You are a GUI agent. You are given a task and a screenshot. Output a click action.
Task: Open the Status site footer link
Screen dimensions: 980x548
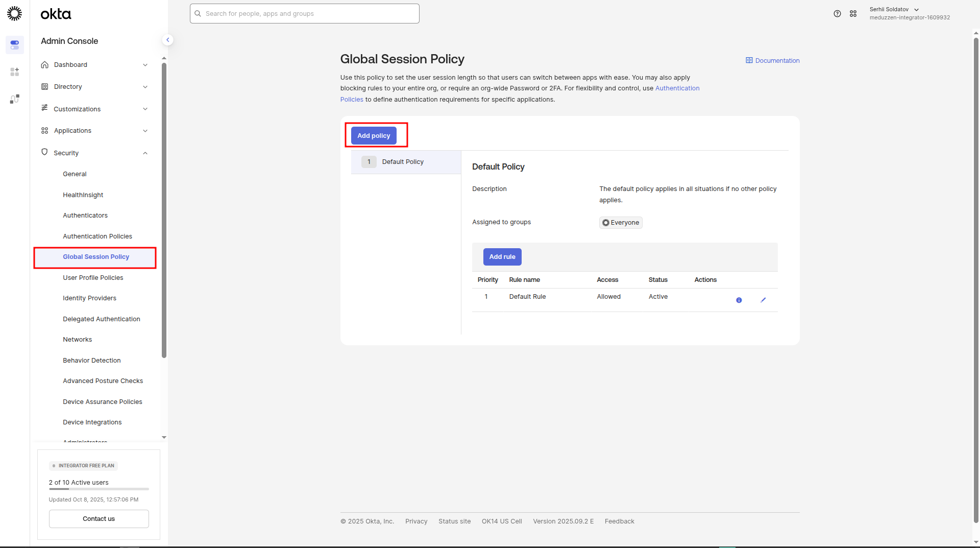pyautogui.click(x=455, y=521)
